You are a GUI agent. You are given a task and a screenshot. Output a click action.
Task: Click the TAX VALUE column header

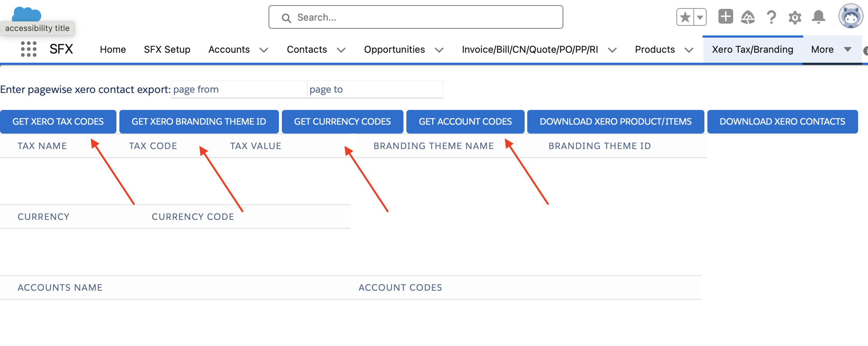click(x=256, y=146)
